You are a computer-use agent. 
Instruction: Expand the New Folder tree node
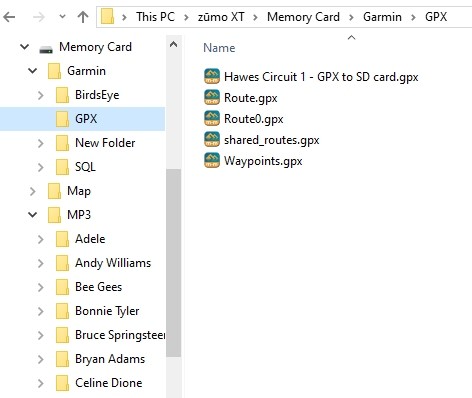[x=41, y=143]
